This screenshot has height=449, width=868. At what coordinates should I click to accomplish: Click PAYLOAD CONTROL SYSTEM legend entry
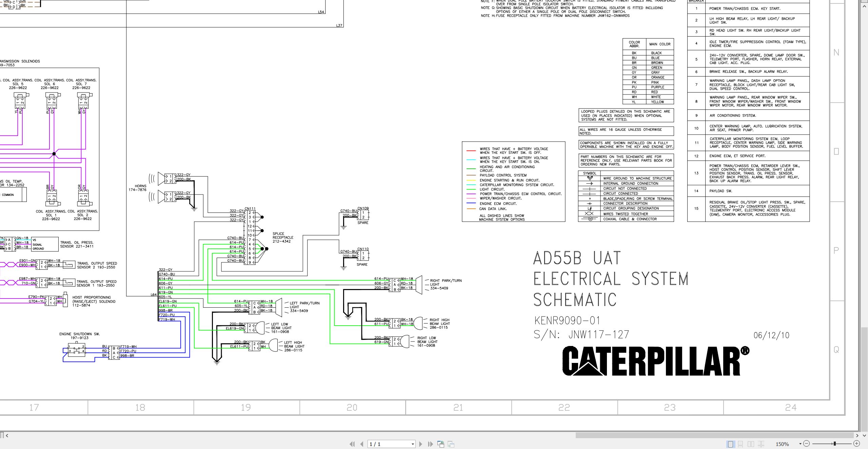tap(503, 175)
